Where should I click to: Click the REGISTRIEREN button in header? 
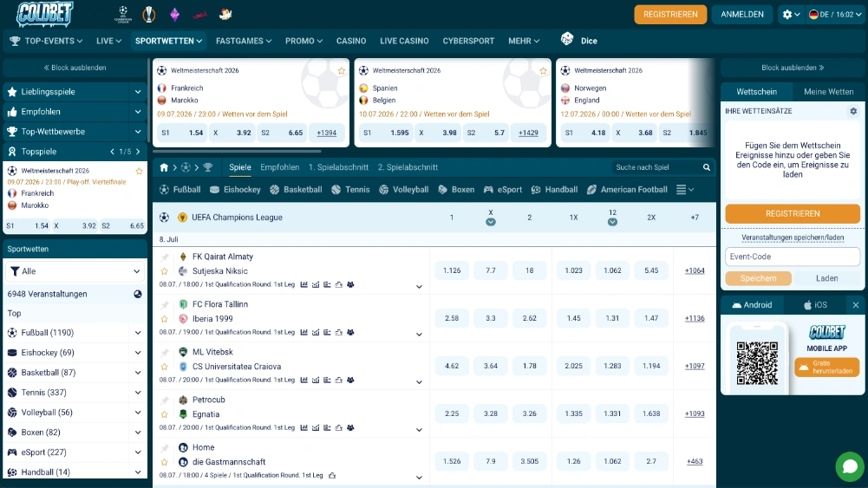[x=670, y=15]
